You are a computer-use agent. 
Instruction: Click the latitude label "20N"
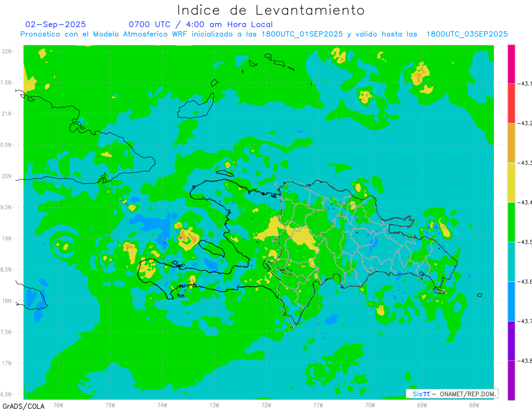tap(7, 176)
